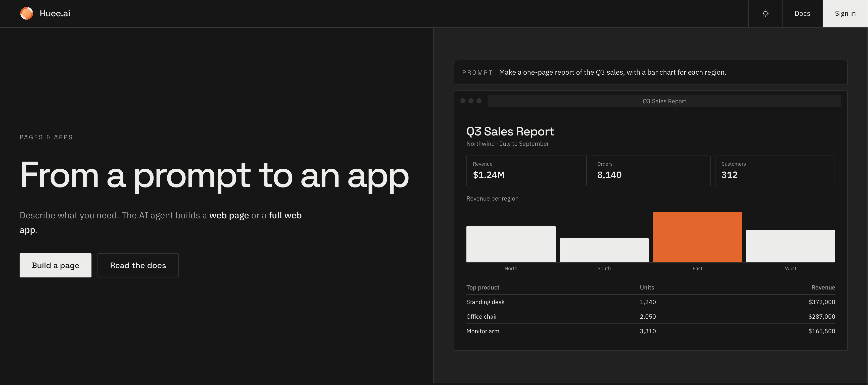Click the Huee.ai brand name text
Viewport: 868px width, 385px height.
tap(55, 14)
